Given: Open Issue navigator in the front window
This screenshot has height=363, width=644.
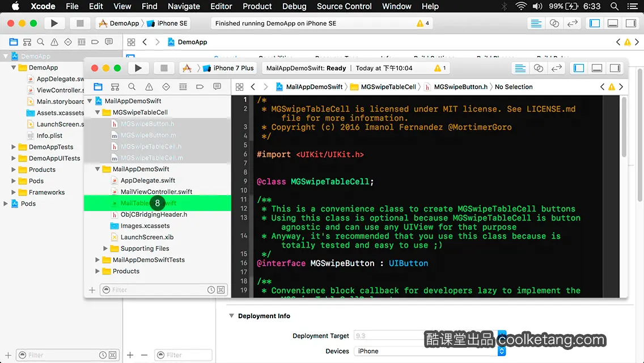Looking at the screenshot, I should 149,87.
